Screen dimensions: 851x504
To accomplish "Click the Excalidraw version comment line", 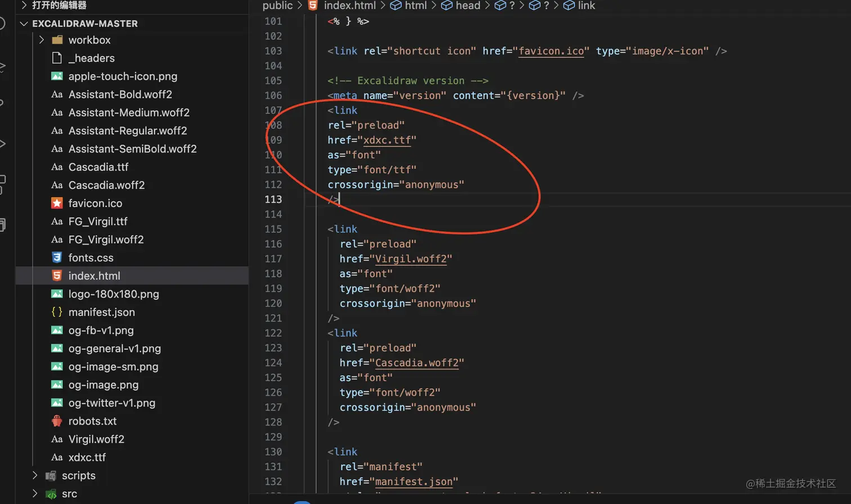I will point(408,80).
